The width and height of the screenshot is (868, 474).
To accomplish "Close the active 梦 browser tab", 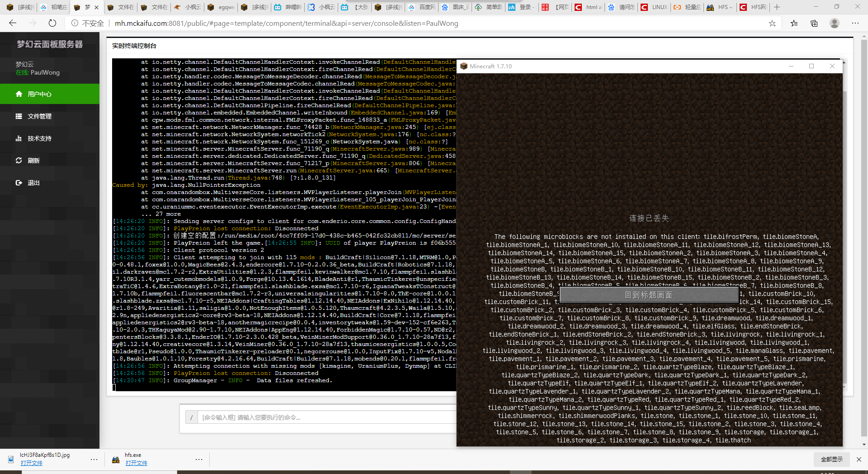I will 96,7.
